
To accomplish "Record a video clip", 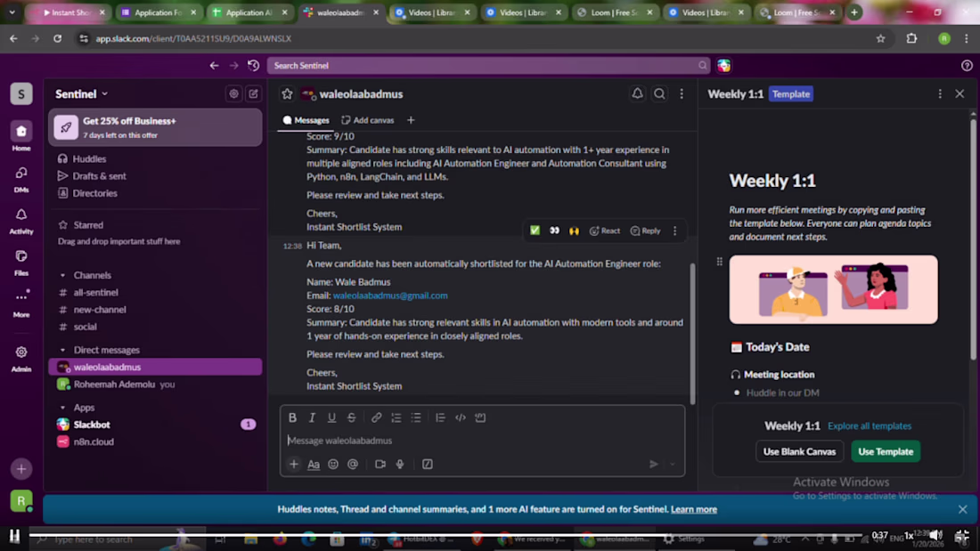I will coord(380,464).
